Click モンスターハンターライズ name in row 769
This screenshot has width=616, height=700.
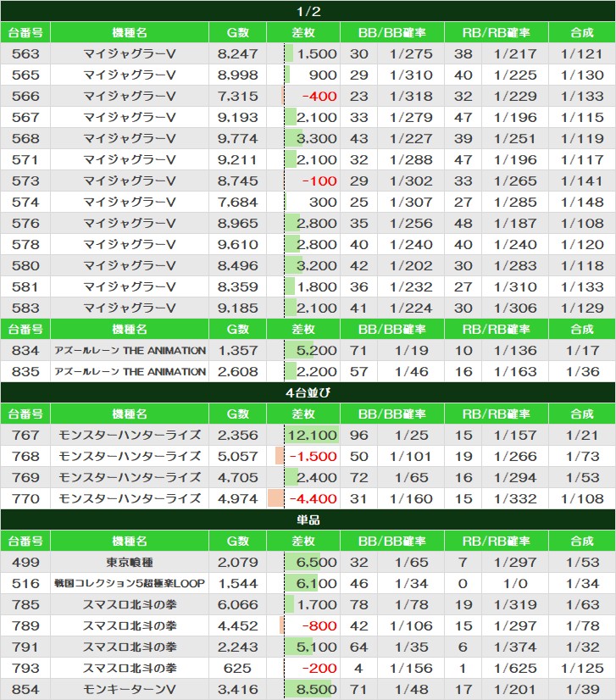tap(130, 478)
